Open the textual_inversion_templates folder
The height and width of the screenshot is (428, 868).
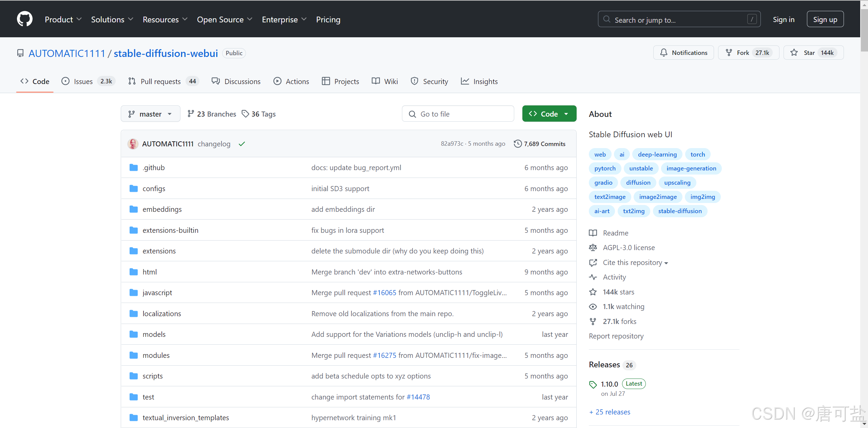[186, 417]
